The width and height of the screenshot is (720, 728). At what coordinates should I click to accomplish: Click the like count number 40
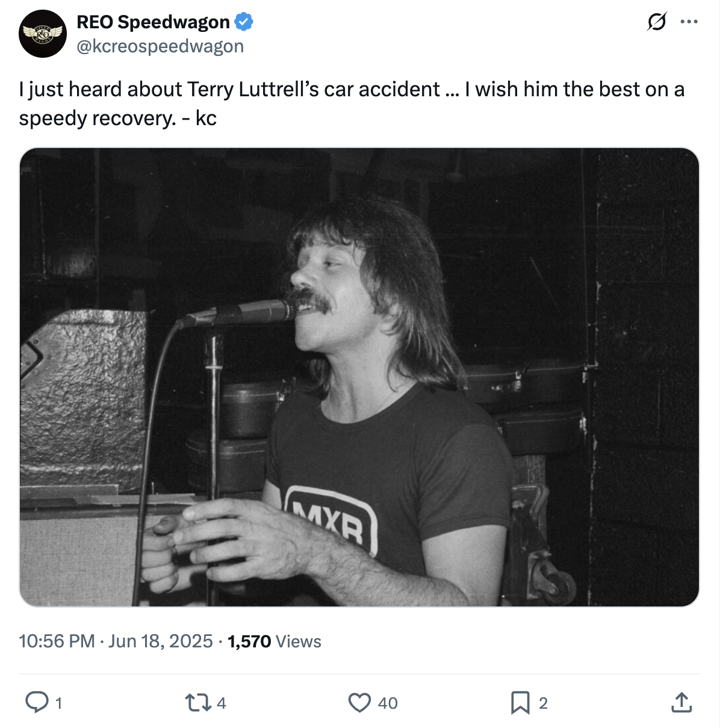click(388, 703)
